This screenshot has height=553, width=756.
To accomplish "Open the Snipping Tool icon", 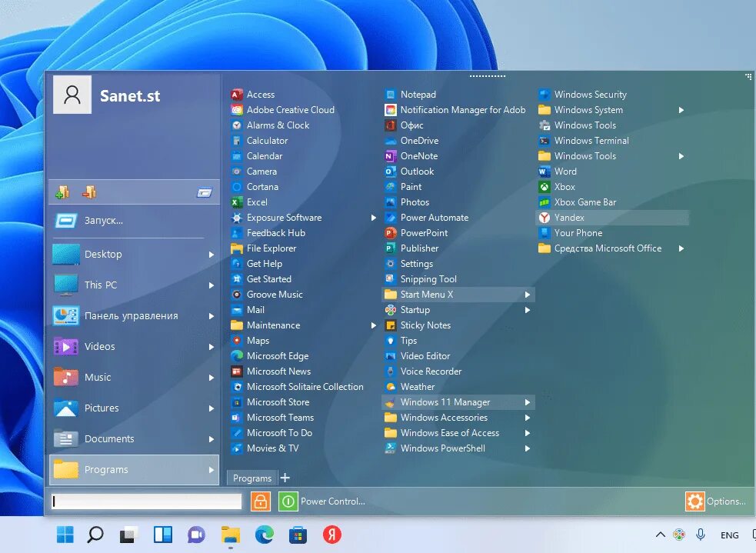I will tap(390, 279).
